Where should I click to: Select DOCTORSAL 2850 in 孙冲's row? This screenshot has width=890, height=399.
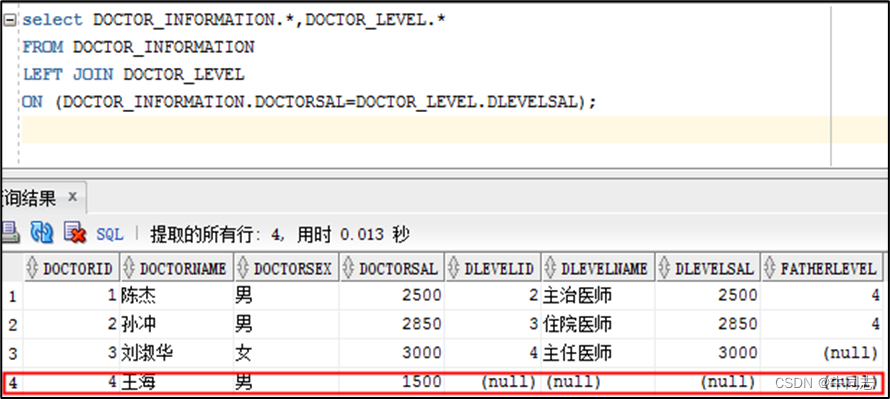pos(392,324)
